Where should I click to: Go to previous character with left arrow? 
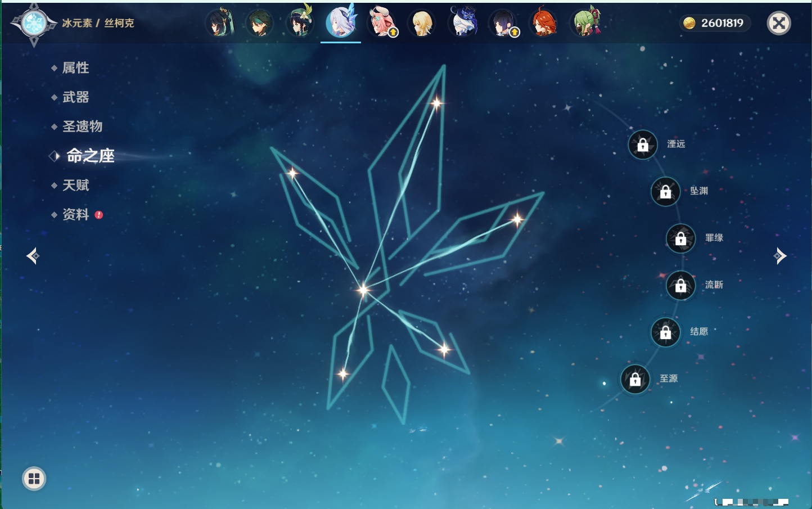33,256
